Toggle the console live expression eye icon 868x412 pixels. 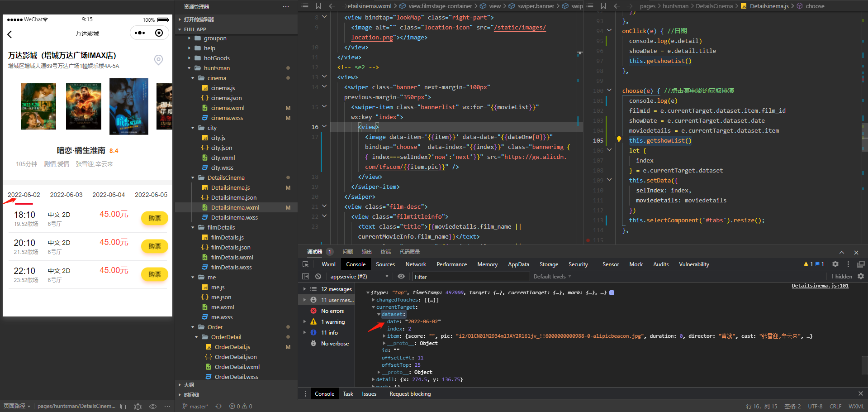coord(401,277)
